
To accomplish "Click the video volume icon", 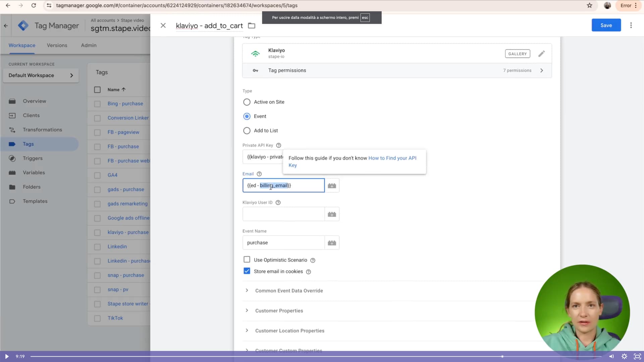I will pos(611,356).
